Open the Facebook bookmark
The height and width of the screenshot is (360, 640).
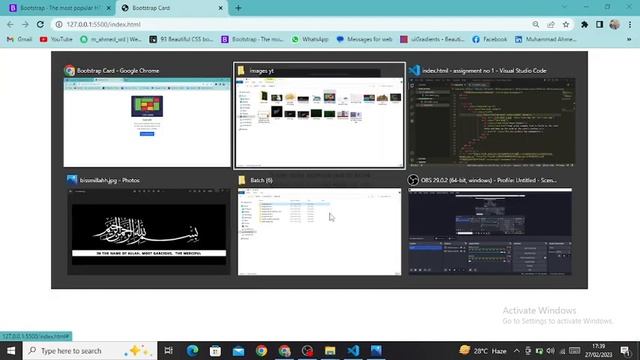point(489,39)
